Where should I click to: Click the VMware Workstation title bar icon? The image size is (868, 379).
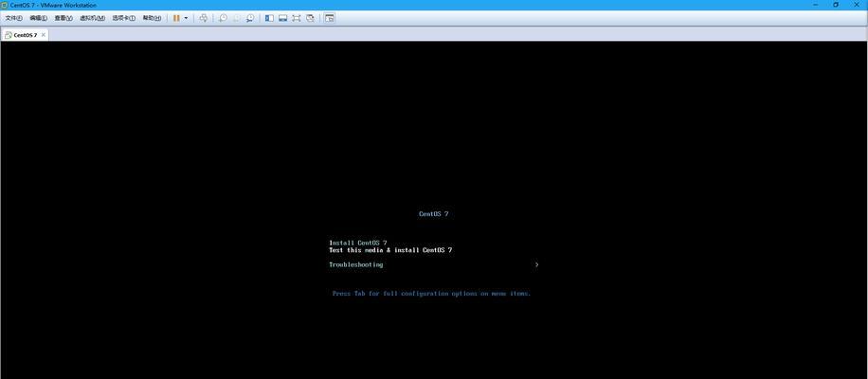5,5
